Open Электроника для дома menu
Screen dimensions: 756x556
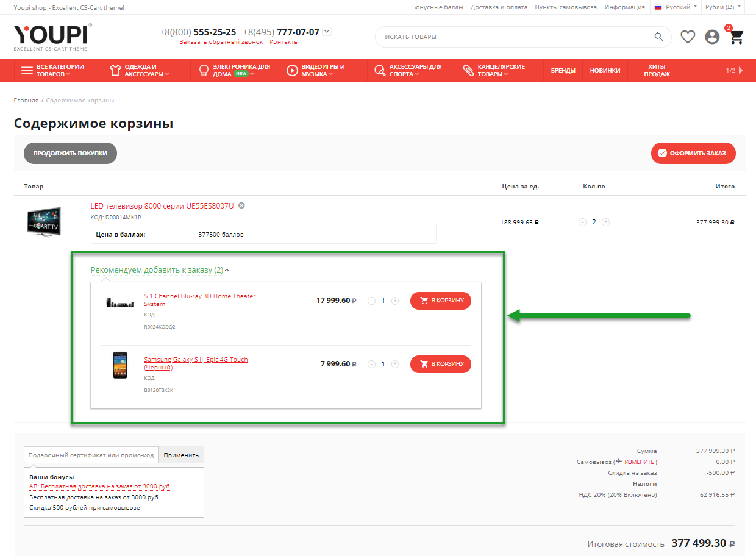235,70
